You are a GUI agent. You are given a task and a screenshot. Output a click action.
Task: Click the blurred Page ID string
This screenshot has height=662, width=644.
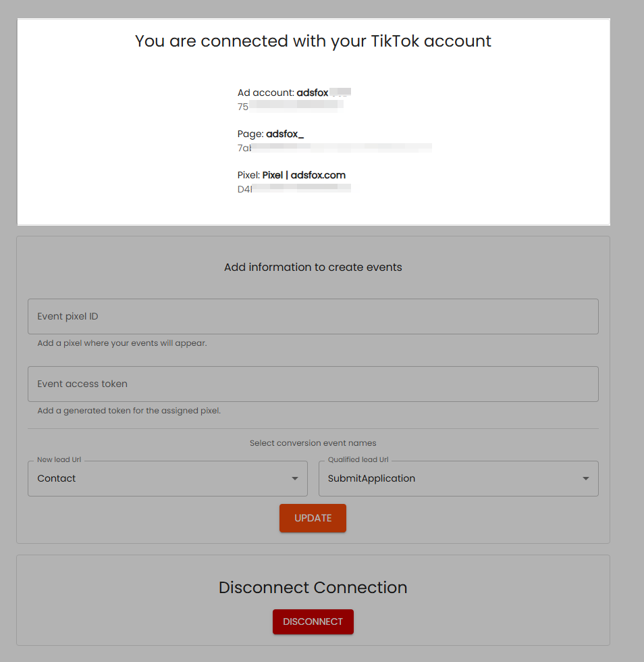[x=334, y=148]
